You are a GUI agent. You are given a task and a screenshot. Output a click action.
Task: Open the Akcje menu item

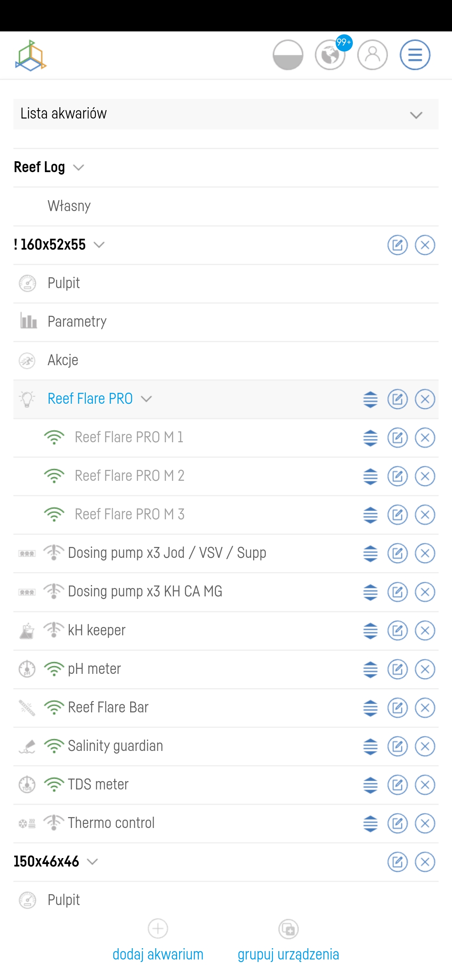63,360
